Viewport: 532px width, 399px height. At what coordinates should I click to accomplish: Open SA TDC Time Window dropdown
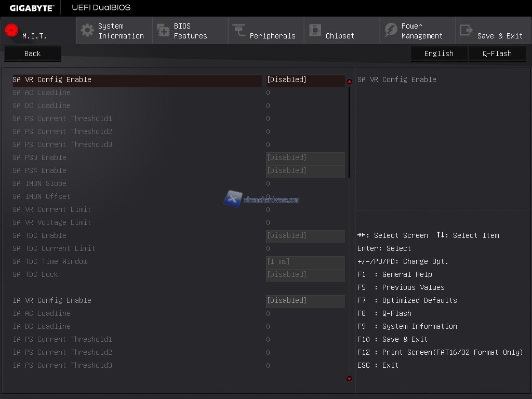tap(305, 262)
